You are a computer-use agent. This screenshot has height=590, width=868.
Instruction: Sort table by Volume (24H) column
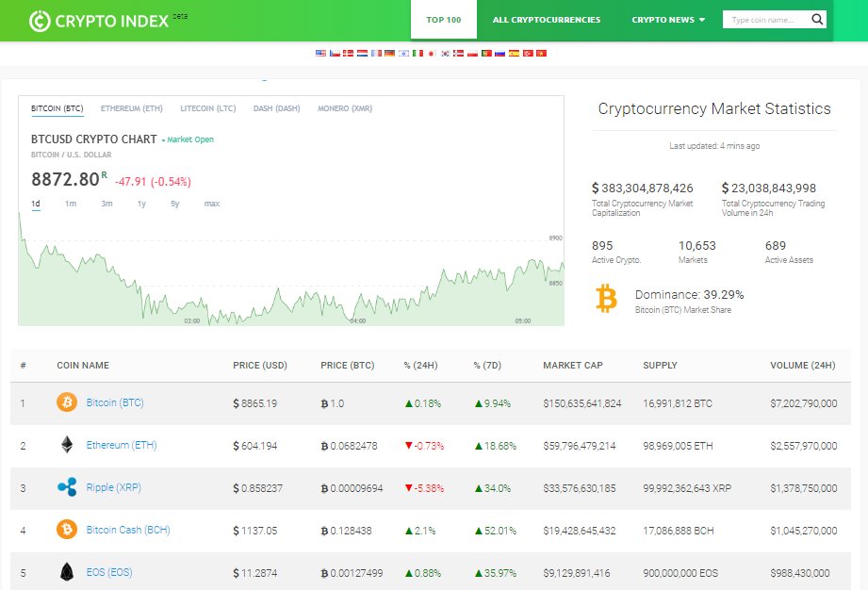click(803, 366)
